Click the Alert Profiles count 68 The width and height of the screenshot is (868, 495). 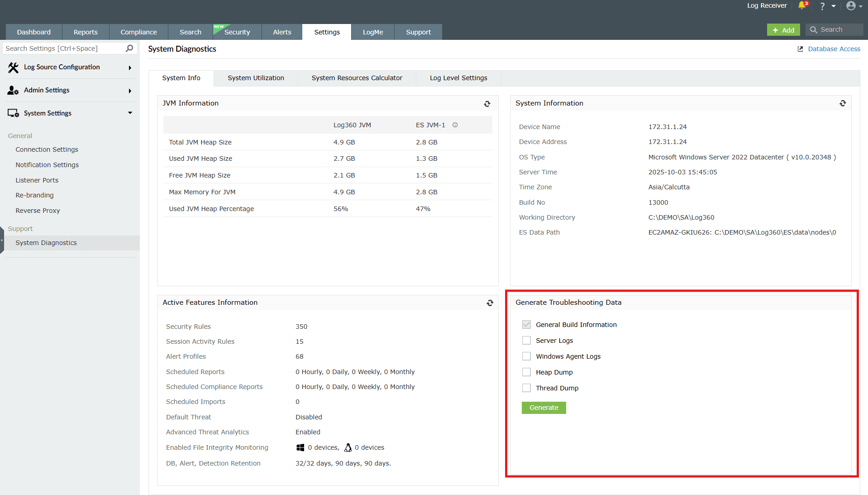[300, 356]
